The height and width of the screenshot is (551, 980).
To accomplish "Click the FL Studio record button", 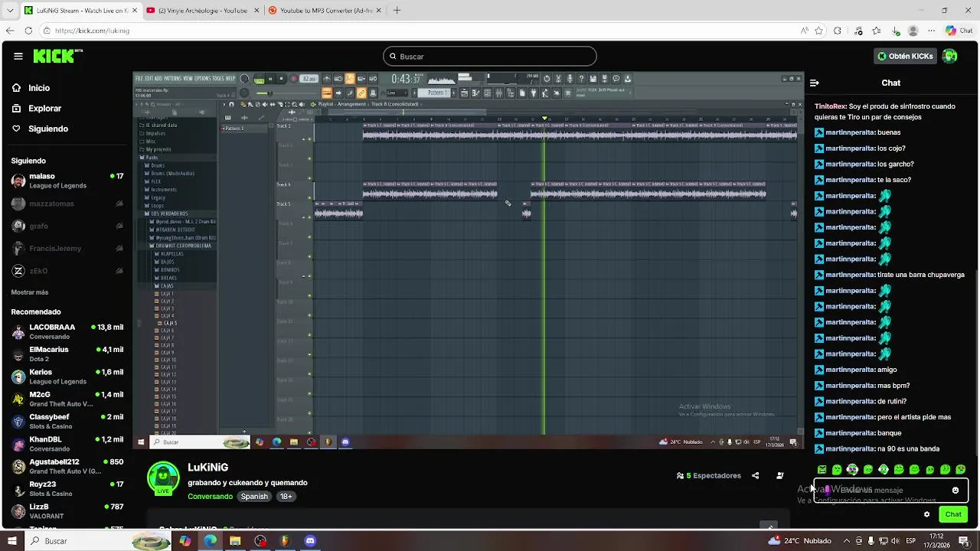I will (293, 79).
